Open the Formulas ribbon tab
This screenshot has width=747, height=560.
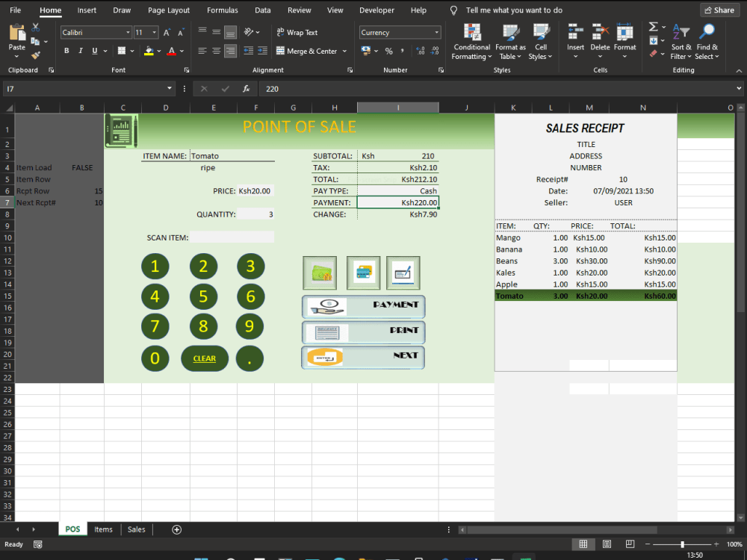point(222,10)
